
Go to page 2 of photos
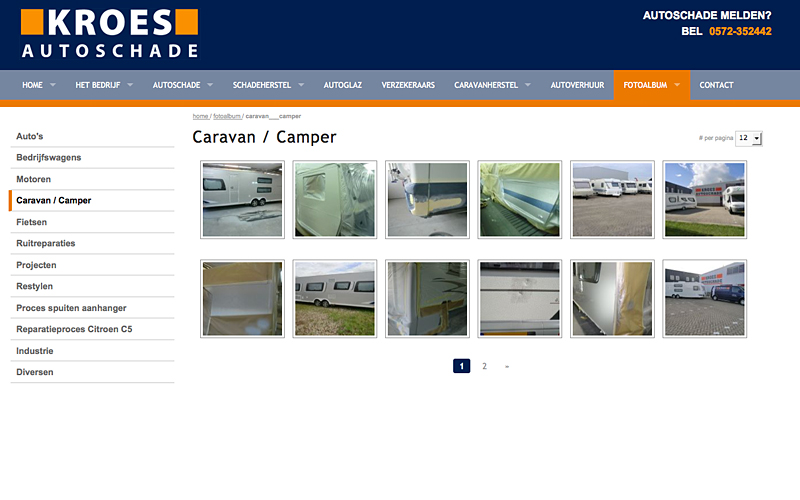484,366
